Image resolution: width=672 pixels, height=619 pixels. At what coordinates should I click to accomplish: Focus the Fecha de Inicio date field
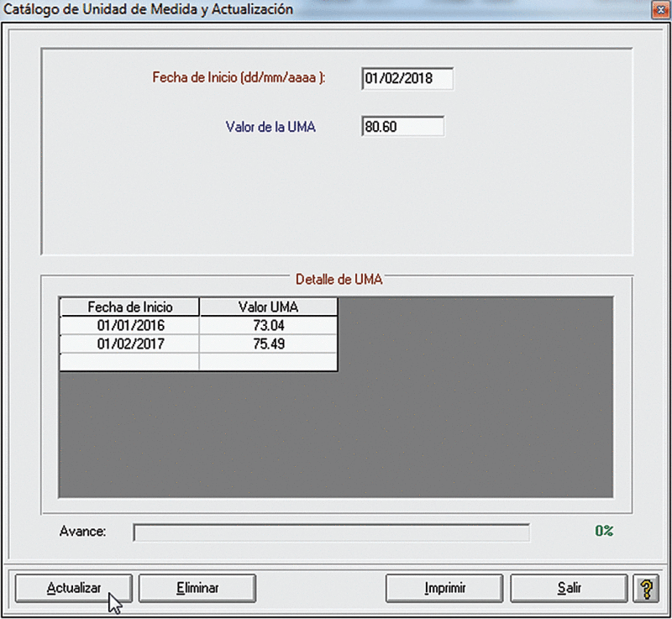(407, 78)
